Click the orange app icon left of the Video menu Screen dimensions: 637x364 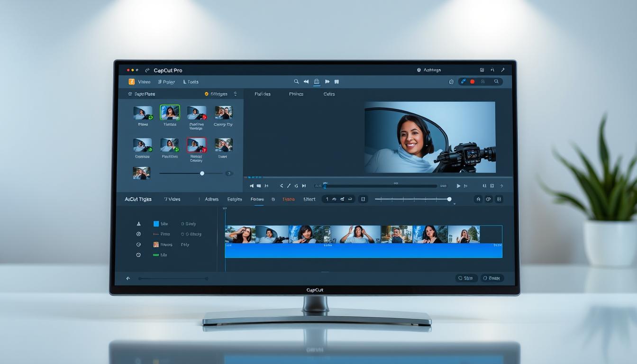point(132,82)
